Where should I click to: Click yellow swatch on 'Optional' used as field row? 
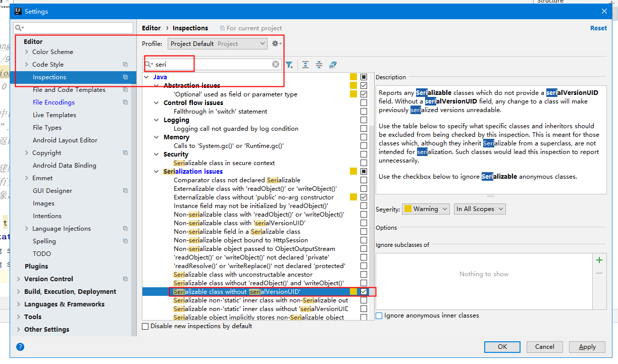[353, 94]
